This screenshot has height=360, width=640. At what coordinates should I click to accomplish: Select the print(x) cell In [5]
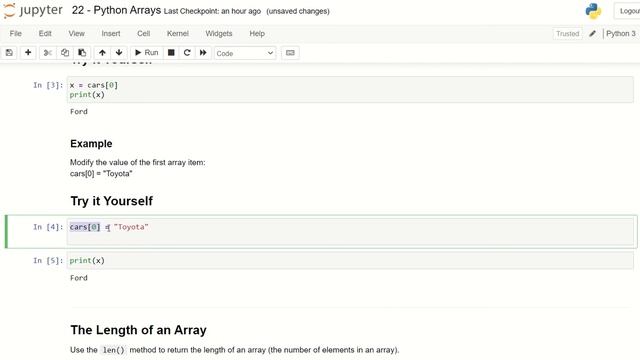pyautogui.click(x=350, y=260)
